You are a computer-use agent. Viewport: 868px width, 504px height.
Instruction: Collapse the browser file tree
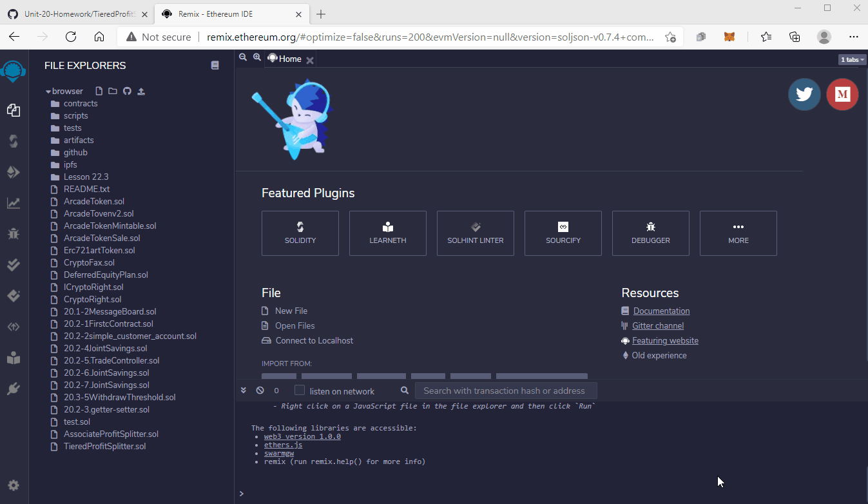tap(48, 92)
